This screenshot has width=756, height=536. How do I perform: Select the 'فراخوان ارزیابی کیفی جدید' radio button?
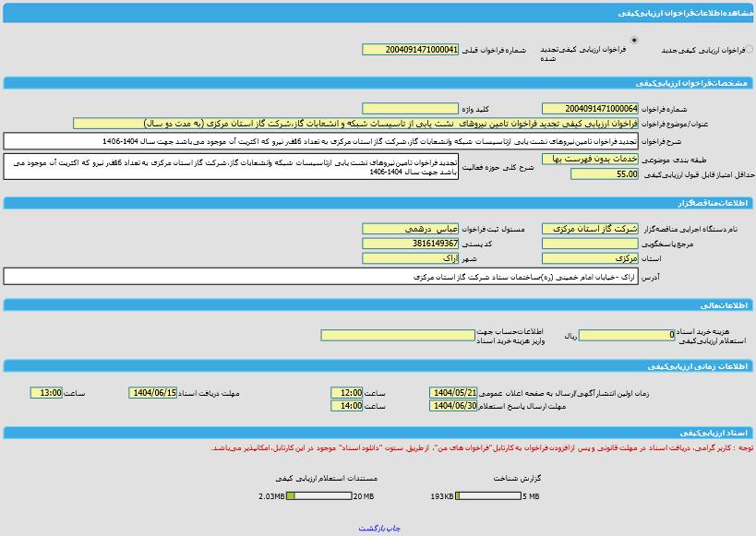click(x=749, y=50)
